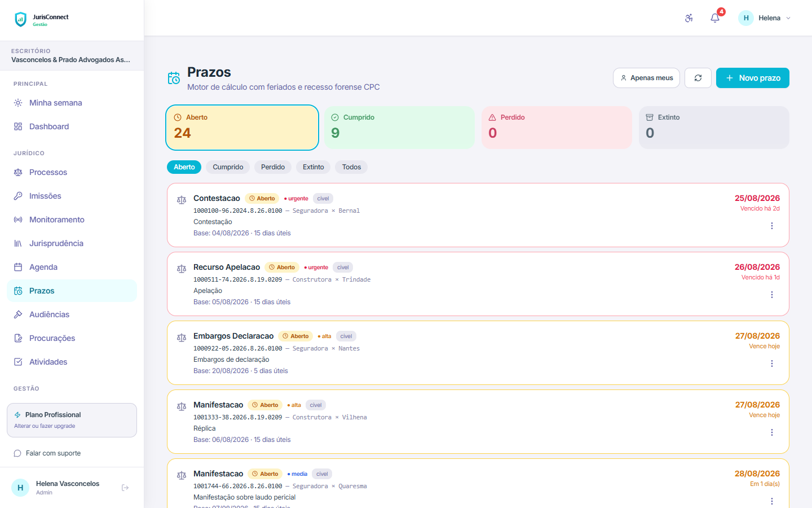Toggle the Apenas meus filter

pyautogui.click(x=646, y=78)
